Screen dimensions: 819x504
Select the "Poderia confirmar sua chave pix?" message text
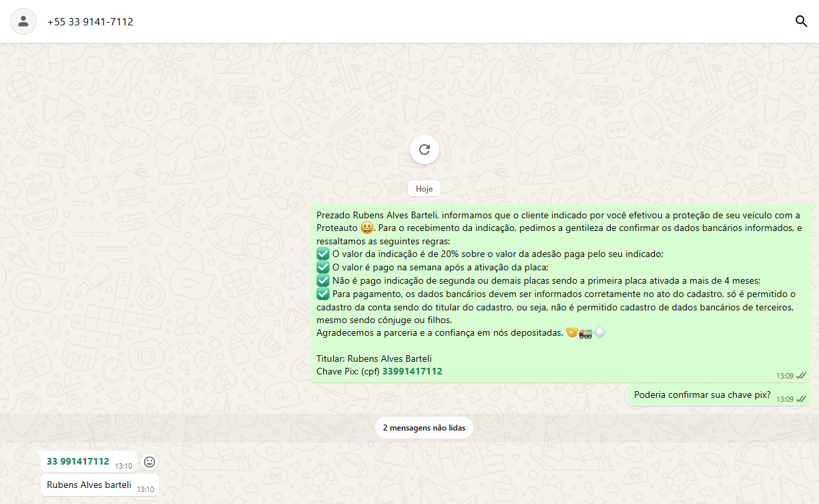702,395
